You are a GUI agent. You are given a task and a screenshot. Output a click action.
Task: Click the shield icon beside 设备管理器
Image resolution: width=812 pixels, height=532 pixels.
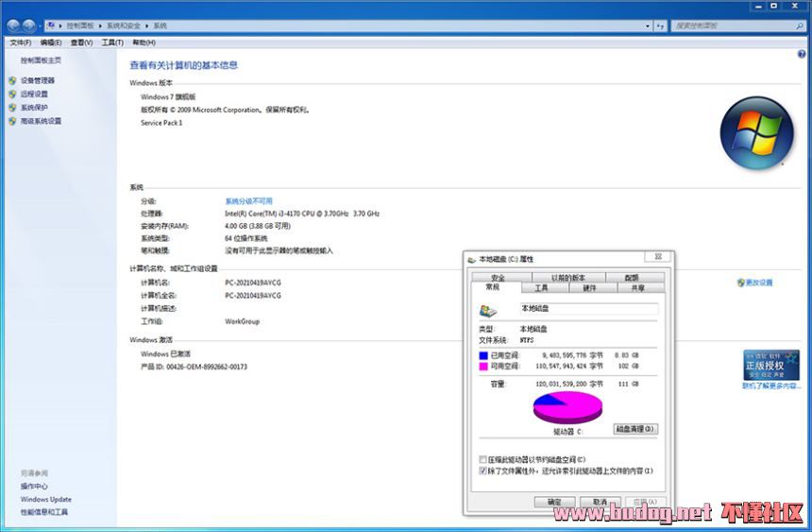(x=12, y=81)
